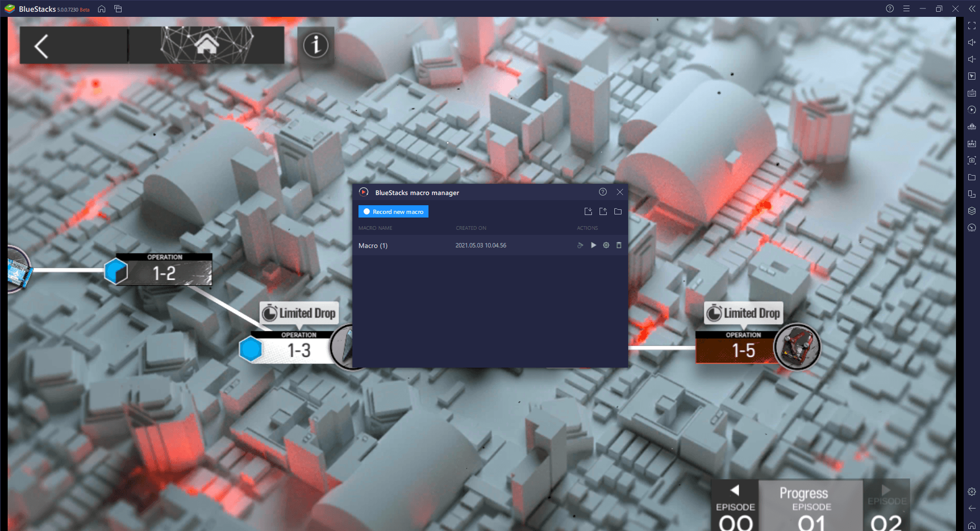Decrease volume in BlueStacks sidebar
980x531 pixels.
[971, 59]
